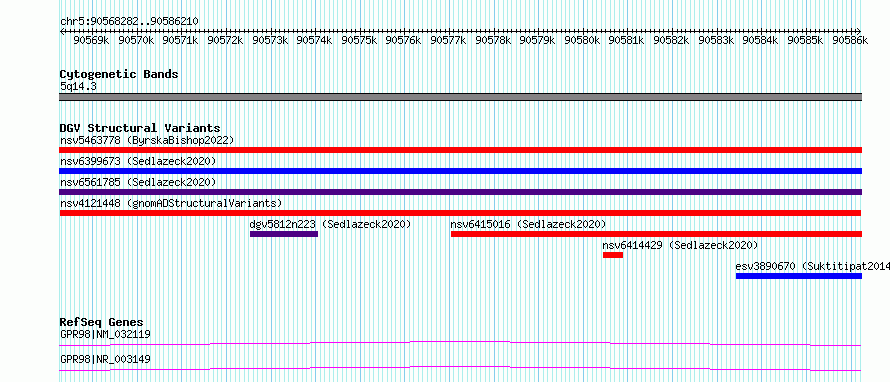Click the 90585k ruler tick label
890x382 pixels.
pos(805,40)
